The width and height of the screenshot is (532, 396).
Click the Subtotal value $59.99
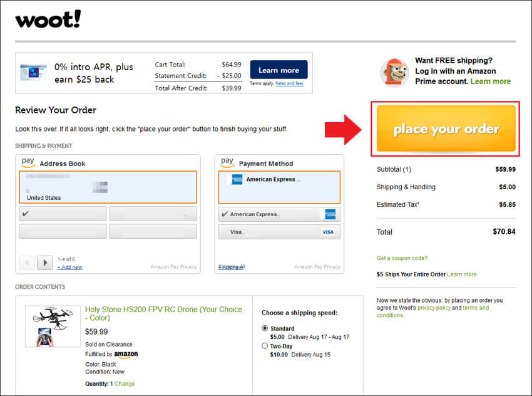(505, 169)
